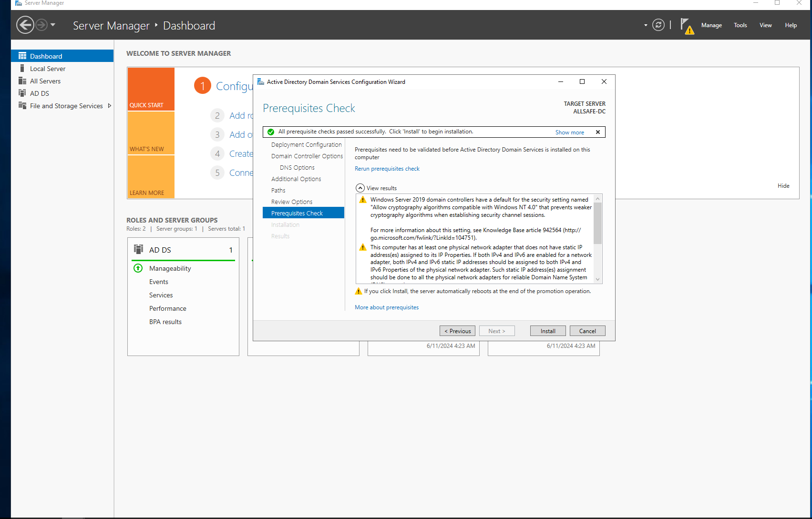Open the notifications flag with warning
The height and width of the screenshot is (519, 812).
[687, 26]
